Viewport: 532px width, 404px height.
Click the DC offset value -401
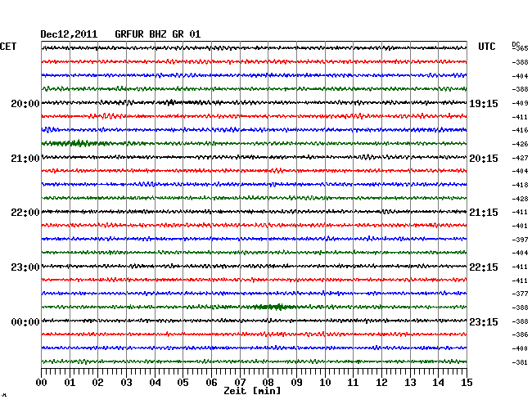(520, 226)
